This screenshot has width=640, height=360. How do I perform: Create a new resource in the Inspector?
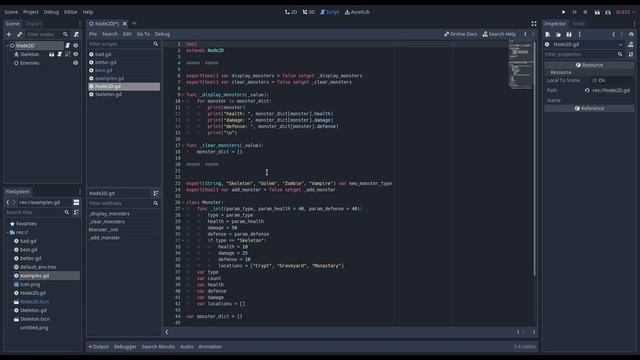click(548, 35)
